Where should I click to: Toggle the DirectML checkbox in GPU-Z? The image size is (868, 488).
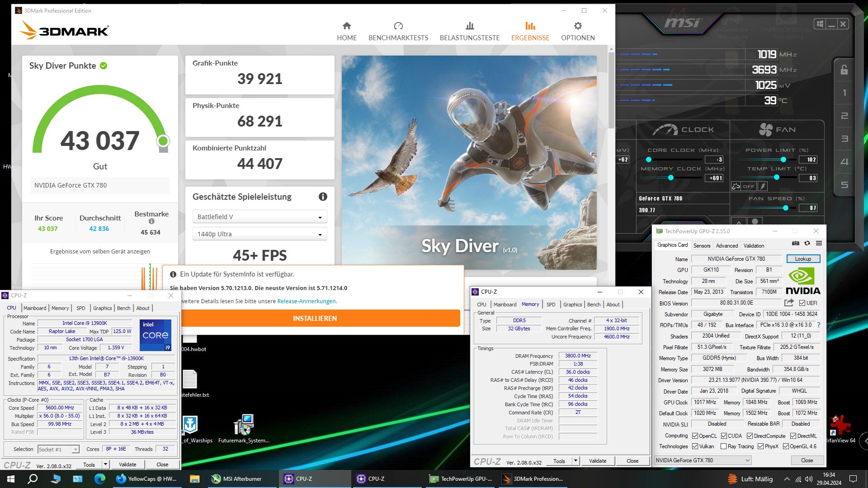793,436
